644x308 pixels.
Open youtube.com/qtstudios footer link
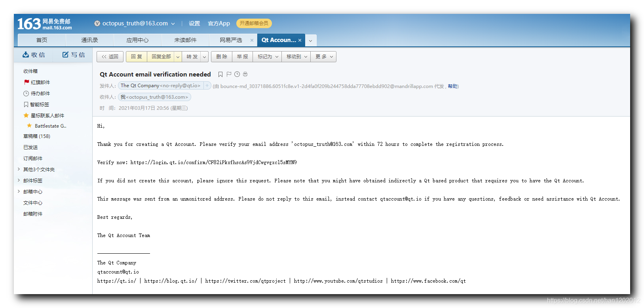click(338, 281)
